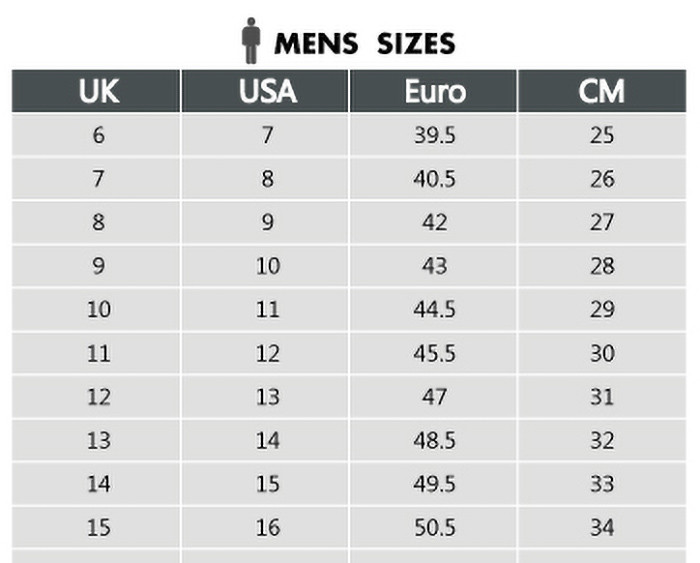Viewport: 700px width, 563px height.
Task: Click the 33 CM cell
Action: point(602,484)
